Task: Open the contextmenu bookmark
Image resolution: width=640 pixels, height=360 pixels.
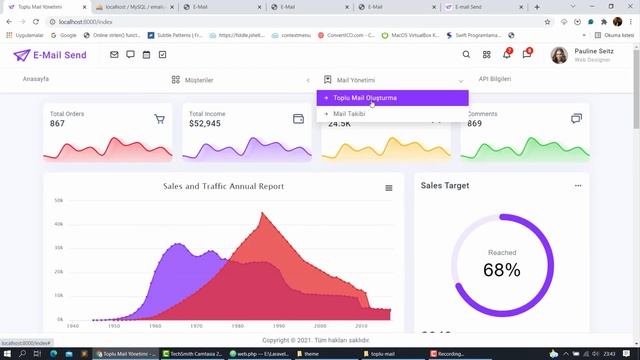Action: coord(291,35)
